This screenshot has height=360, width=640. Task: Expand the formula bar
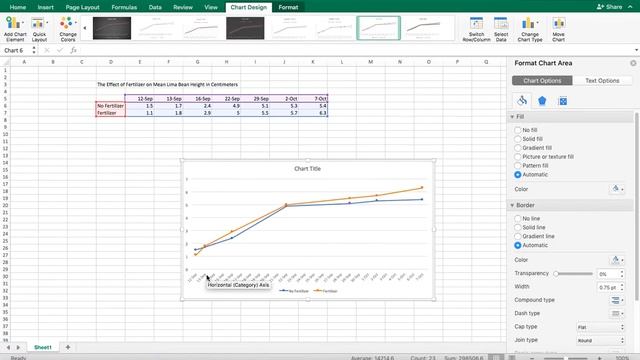click(636, 50)
